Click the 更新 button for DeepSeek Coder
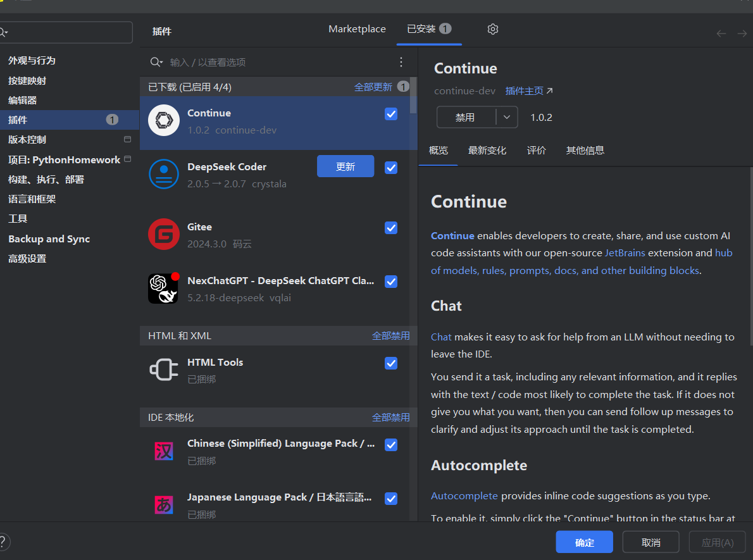The image size is (753, 560). click(x=345, y=166)
